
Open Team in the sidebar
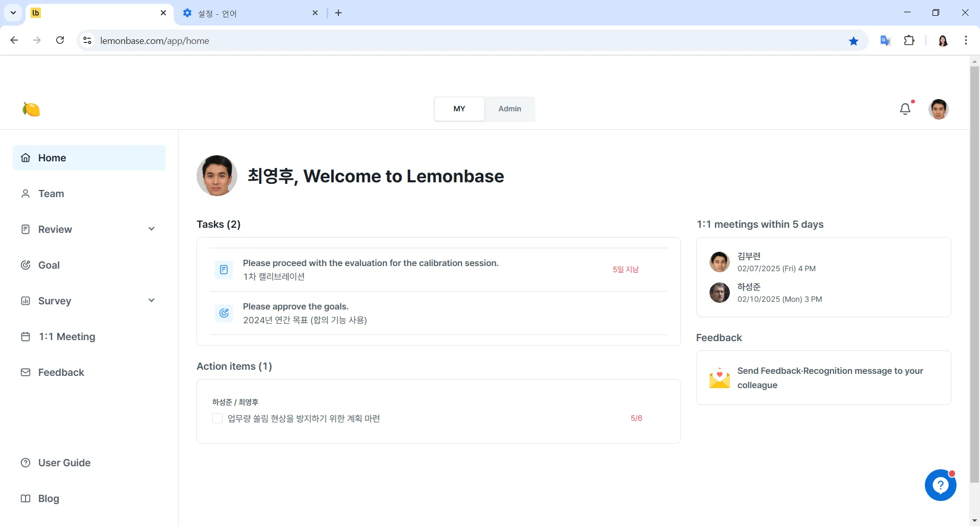coord(89,194)
